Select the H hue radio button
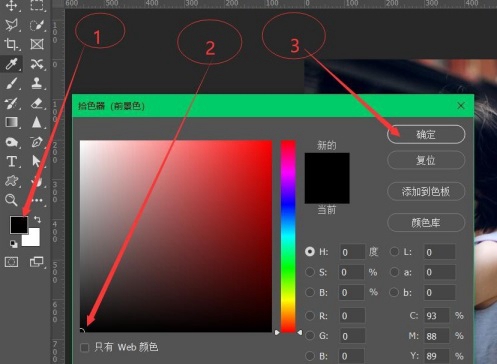497x364 pixels. point(310,252)
